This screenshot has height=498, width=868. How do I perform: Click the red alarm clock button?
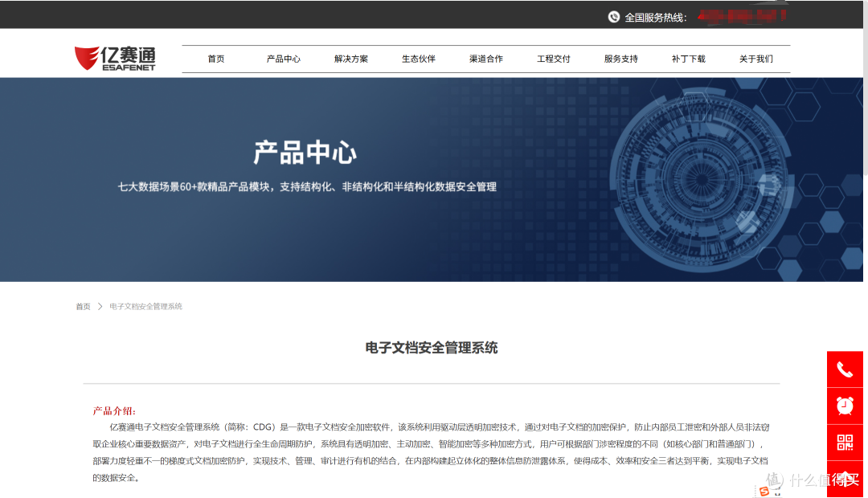[x=845, y=406]
